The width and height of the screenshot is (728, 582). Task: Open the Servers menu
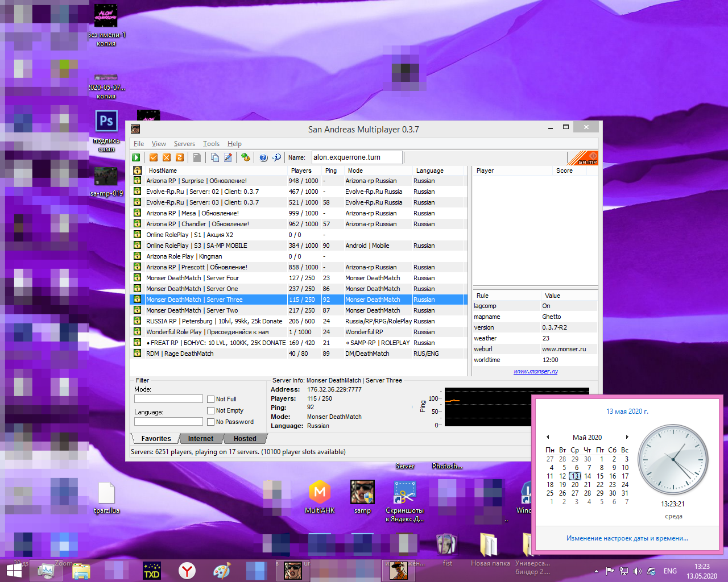[184, 144]
